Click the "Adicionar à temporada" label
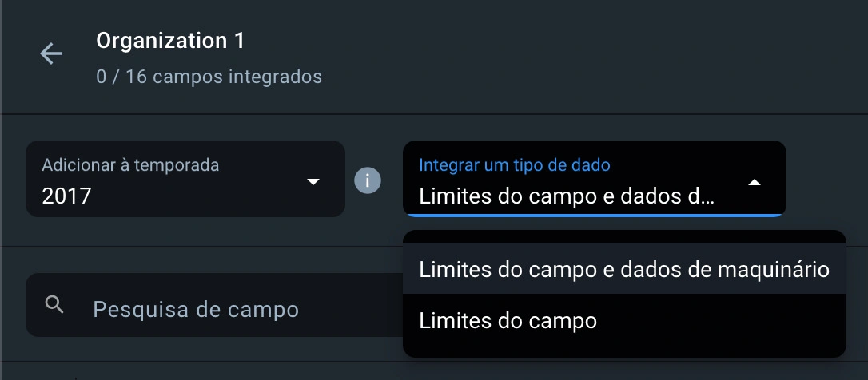This screenshot has width=868, height=380. tap(130, 165)
